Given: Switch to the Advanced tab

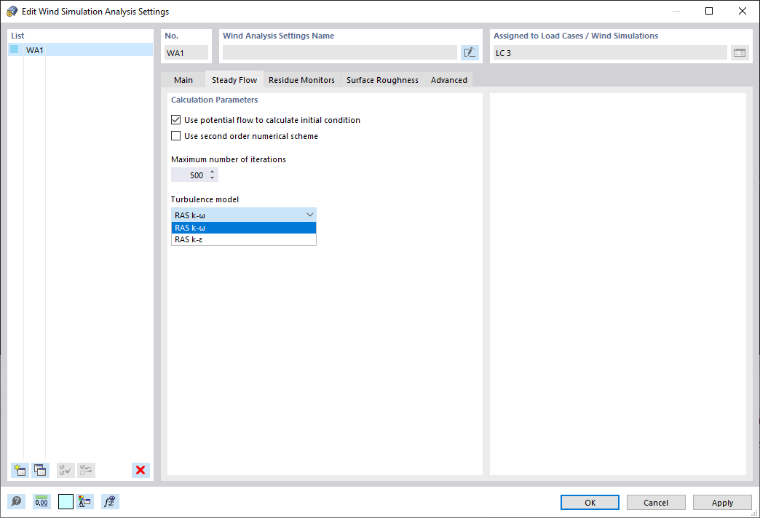Looking at the screenshot, I should [449, 80].
